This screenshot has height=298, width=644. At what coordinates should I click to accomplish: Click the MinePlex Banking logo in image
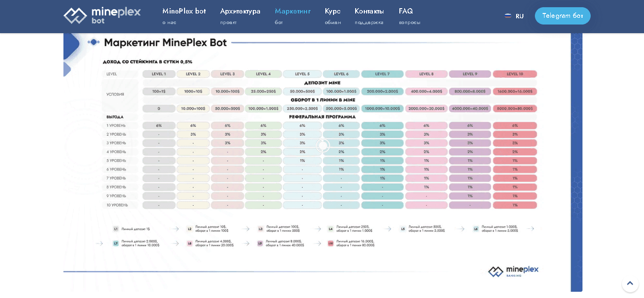point(513,272)
